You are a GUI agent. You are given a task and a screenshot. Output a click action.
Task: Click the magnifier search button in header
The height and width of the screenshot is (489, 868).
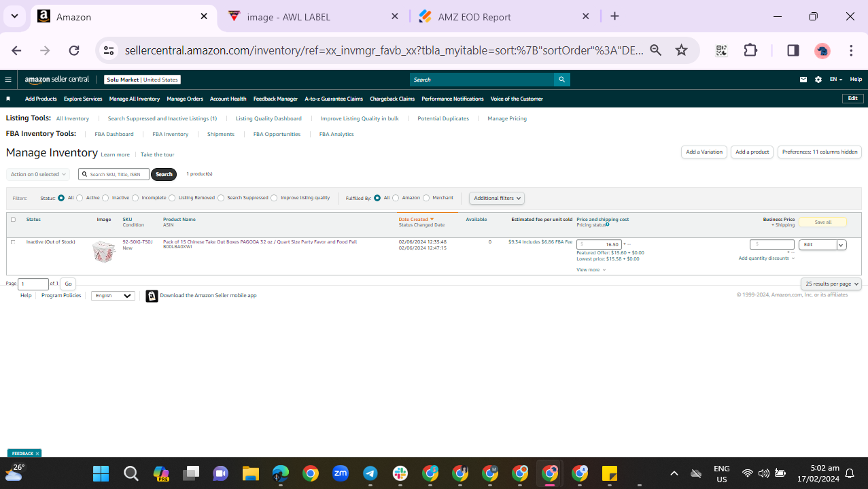561,80
